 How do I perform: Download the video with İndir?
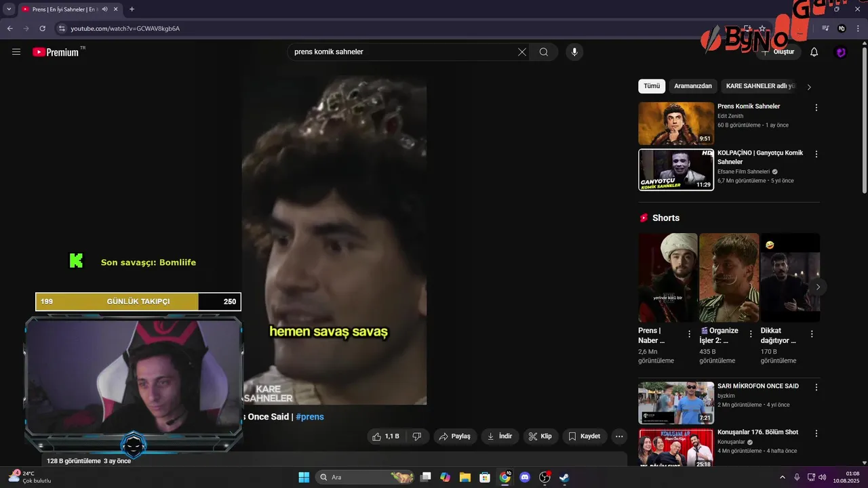click(x=500, y=436)
